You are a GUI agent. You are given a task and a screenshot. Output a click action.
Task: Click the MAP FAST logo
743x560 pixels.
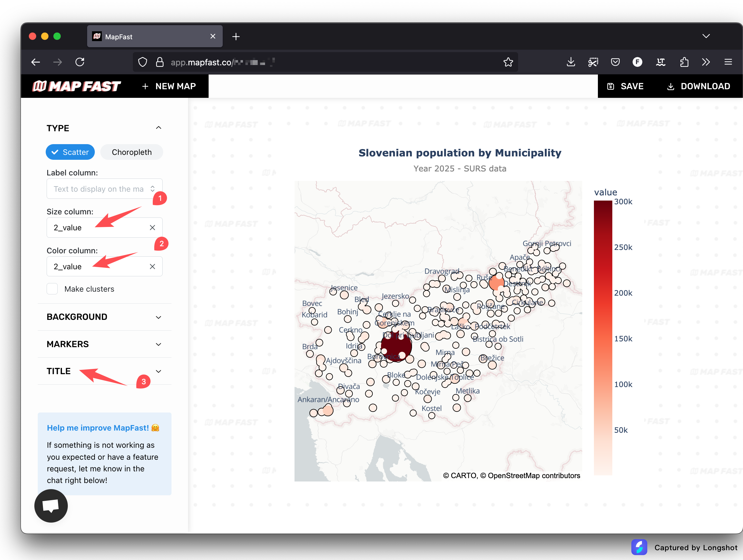[76, 86]
